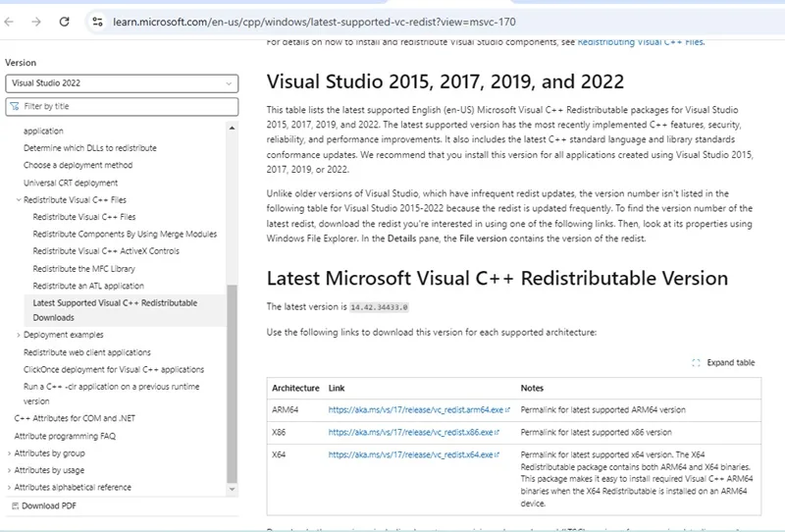Viewport: 785px width, 532px height.
Task: Reload the page with the refresh icon
Action: [x=64, y=22]
